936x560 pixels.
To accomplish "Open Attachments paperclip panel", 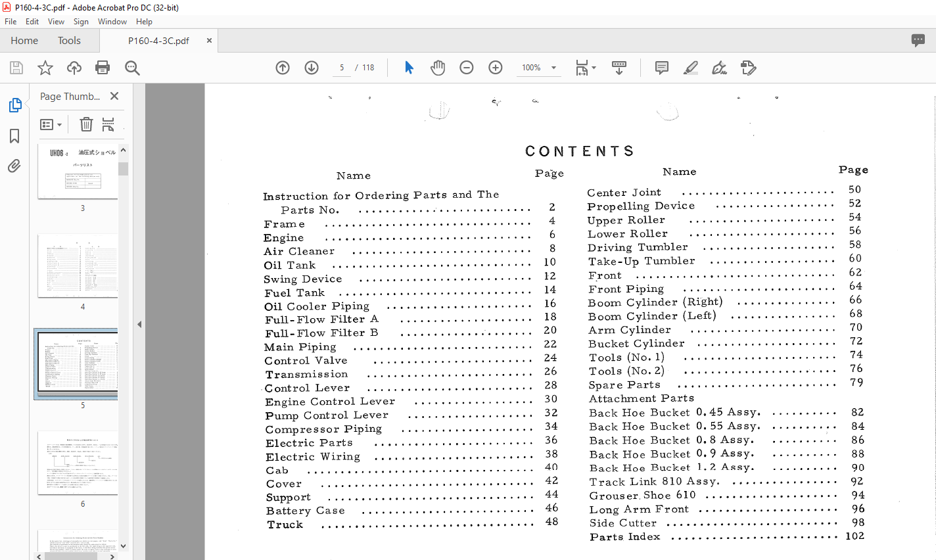I will [14, 166].
